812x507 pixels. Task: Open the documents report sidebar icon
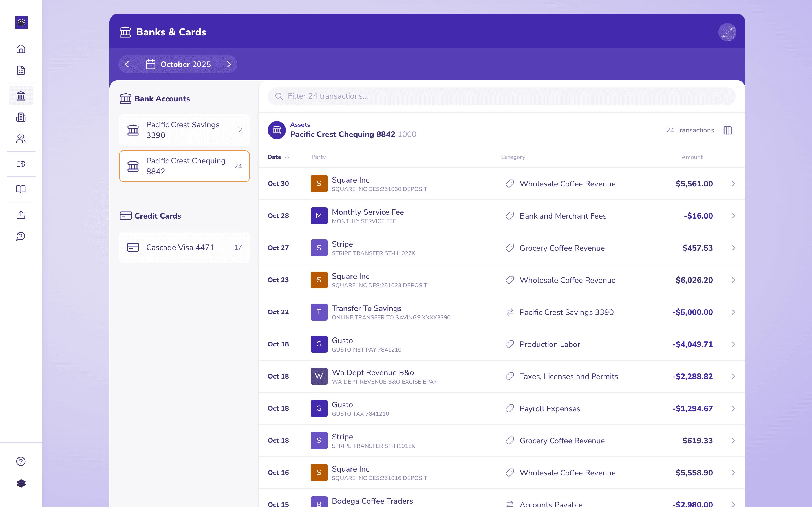(21, 70)
